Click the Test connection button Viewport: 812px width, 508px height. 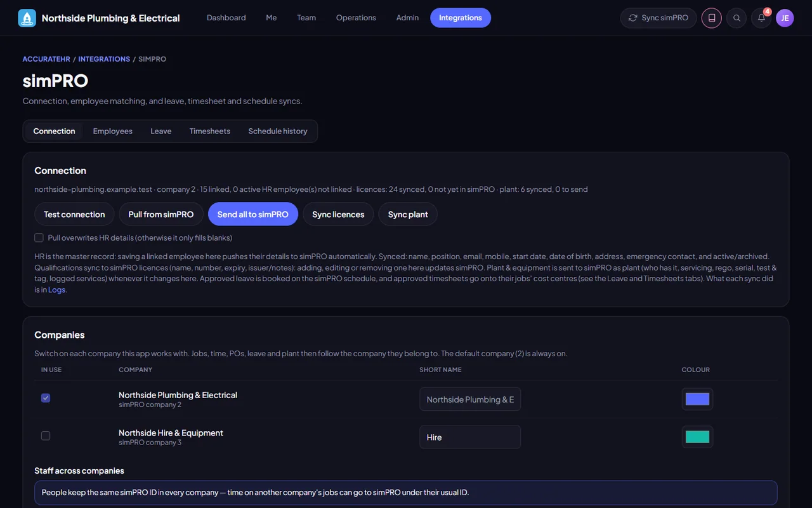tap(74, 214)
